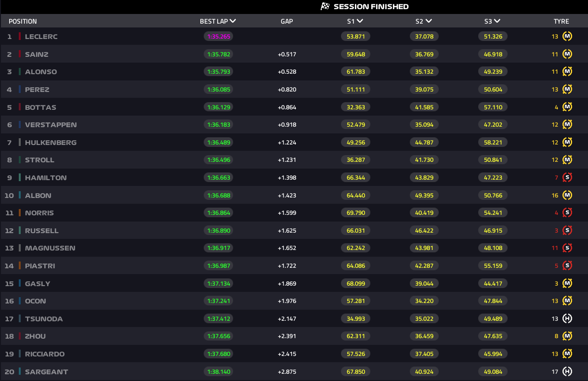Click Bottas's gap value +0.864

tap(287, 107)
